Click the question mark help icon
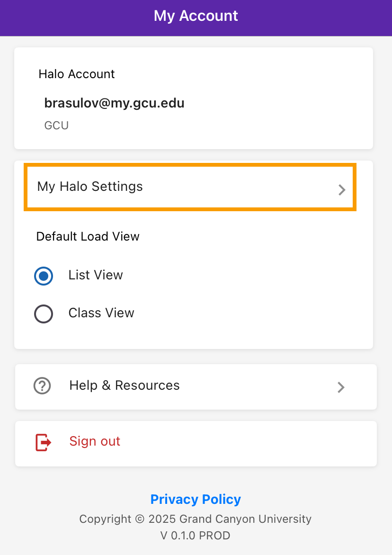Screen dimensions: 392x555 (x=42, y=385)
